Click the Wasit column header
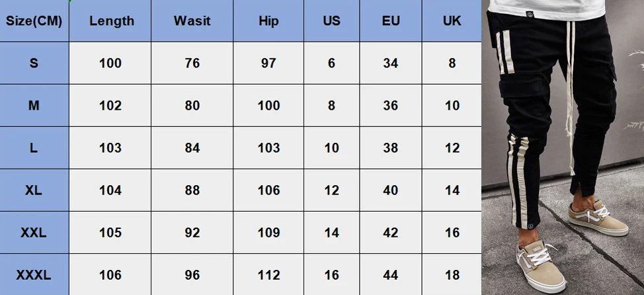644x295 pixels. click(x=192, y=21)
